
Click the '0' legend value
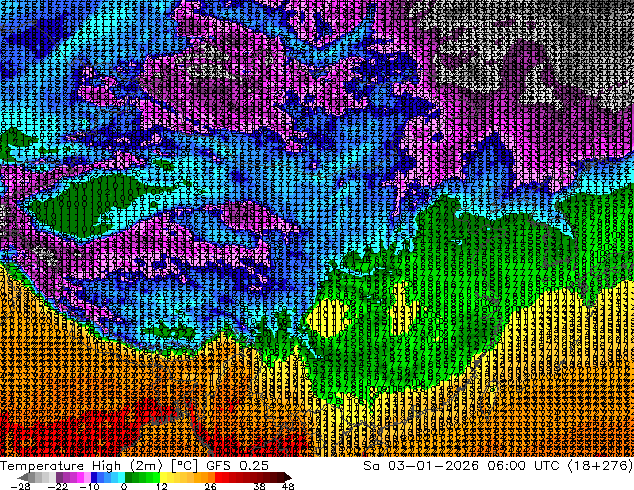pyautogui.click(x=124, y=486)
